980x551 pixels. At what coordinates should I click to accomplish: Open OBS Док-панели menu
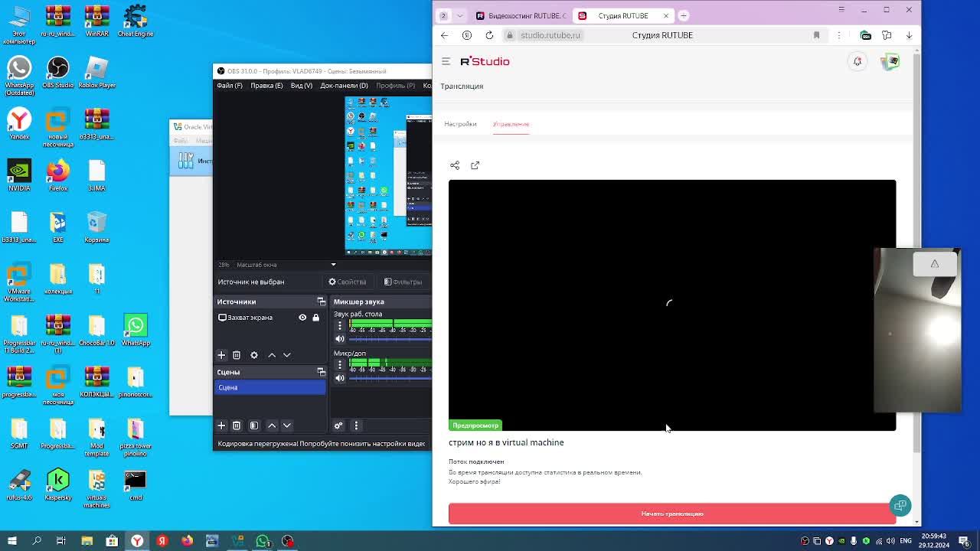[344, 86]
